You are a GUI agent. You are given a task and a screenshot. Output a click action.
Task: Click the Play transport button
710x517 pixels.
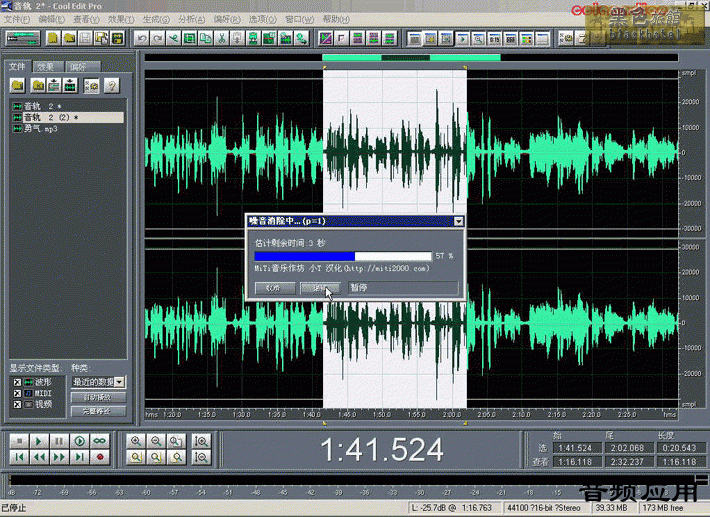pyautogui.click(x=39, y=440)
